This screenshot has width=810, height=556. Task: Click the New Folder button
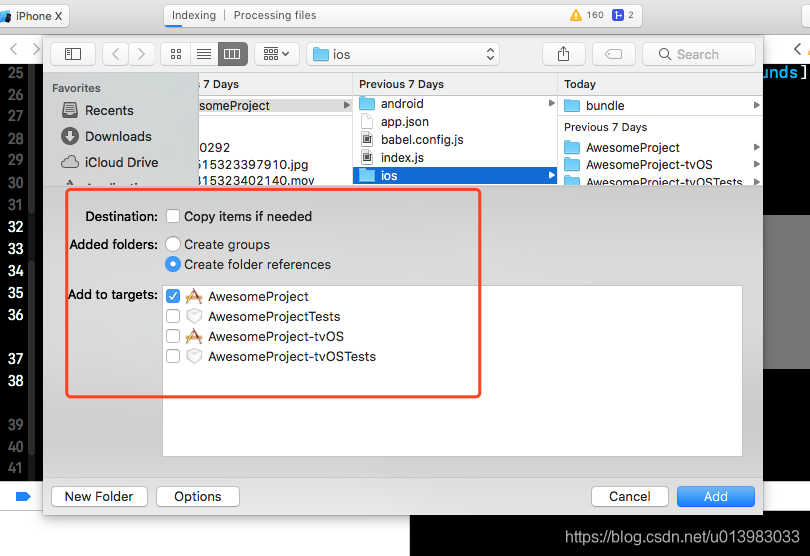99,497
